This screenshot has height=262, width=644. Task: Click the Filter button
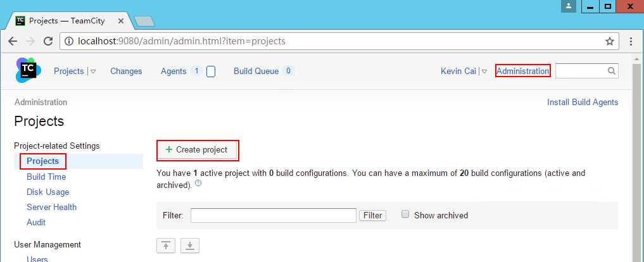[x=372, y=215]
